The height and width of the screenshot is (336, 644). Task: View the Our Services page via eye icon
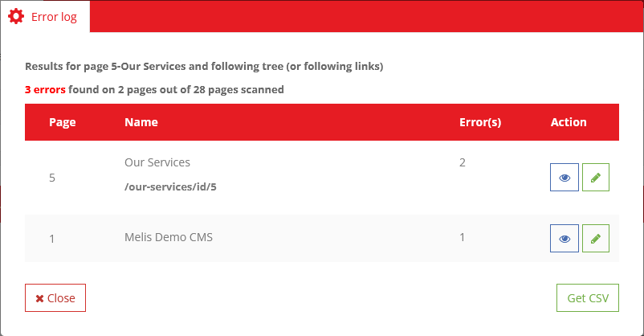565,178
